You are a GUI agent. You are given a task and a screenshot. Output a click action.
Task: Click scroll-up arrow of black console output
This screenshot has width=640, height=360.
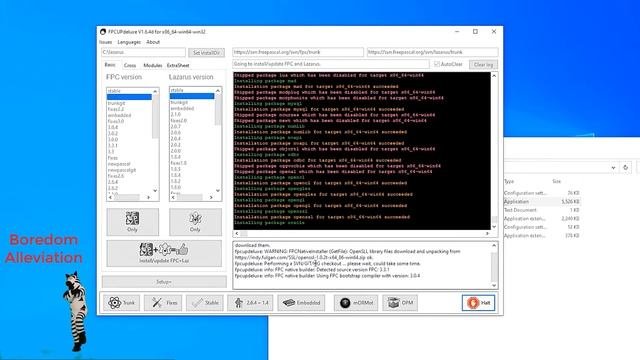point(494,76)
